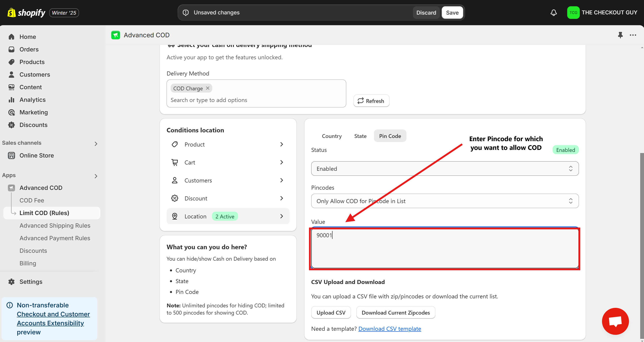Follow the Download CSV template link
644x342 pixels.
click(x=390, y=329)
